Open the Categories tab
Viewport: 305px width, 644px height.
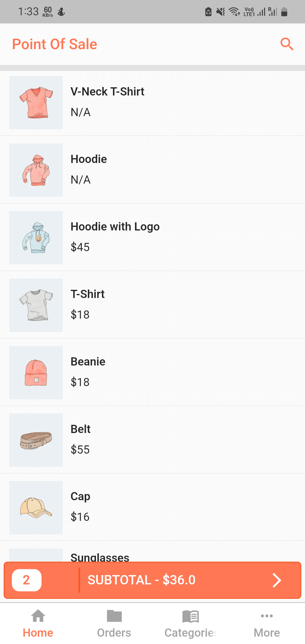pyautogui.click(x=191, y=623)
